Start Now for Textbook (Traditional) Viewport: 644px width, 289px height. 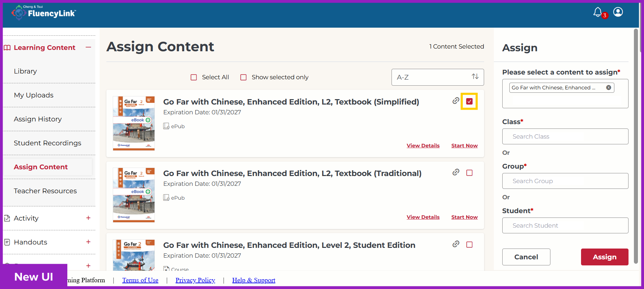(465, 217)
